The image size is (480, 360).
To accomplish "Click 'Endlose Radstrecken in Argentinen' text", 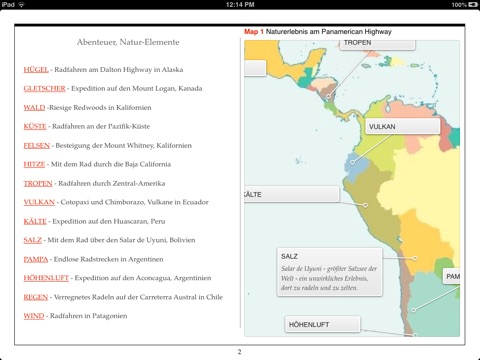I will click(x=109, y=259).
